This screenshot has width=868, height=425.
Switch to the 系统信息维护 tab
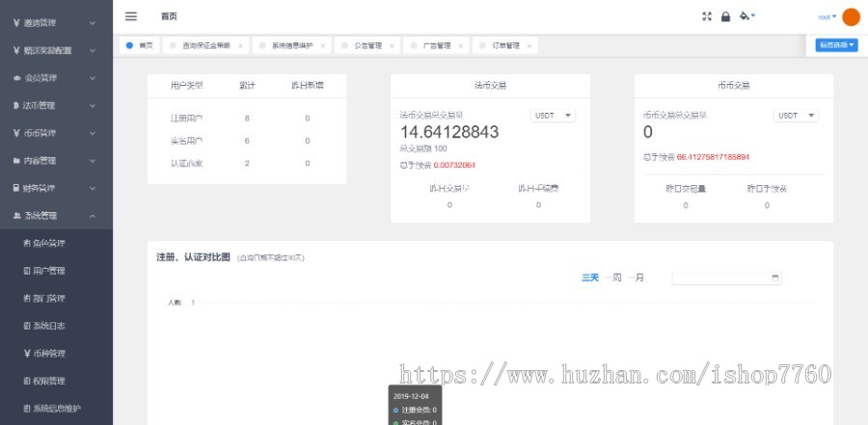[x=291, y=46]
